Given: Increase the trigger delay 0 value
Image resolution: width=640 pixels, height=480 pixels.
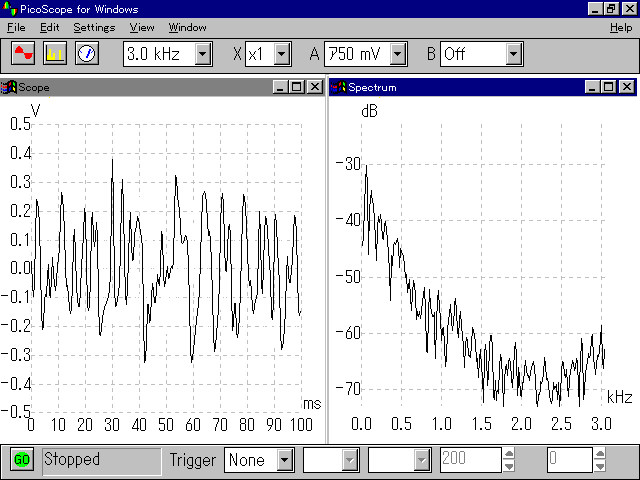Looking at the screenshot, I should pyautogui.click(x=599, y=453).
